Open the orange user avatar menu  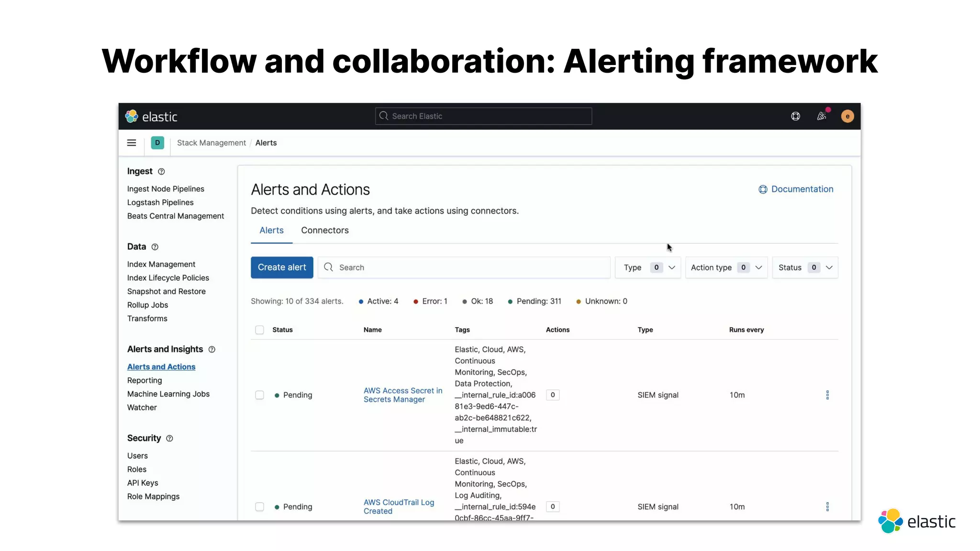847,116
